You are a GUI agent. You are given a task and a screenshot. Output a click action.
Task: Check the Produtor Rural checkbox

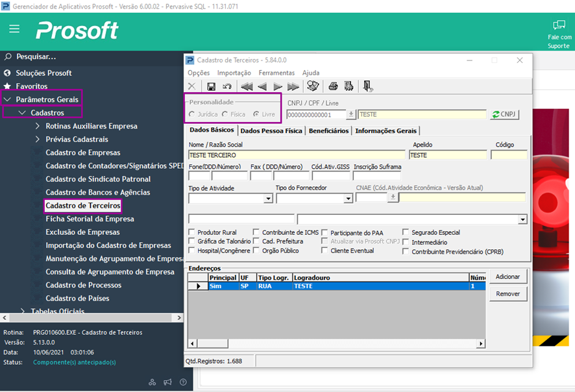(x=192, y=232)
